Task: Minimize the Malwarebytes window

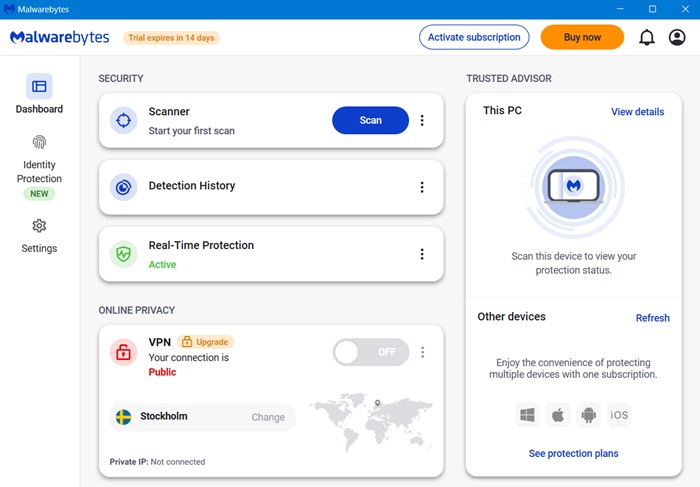Action: 620,9
